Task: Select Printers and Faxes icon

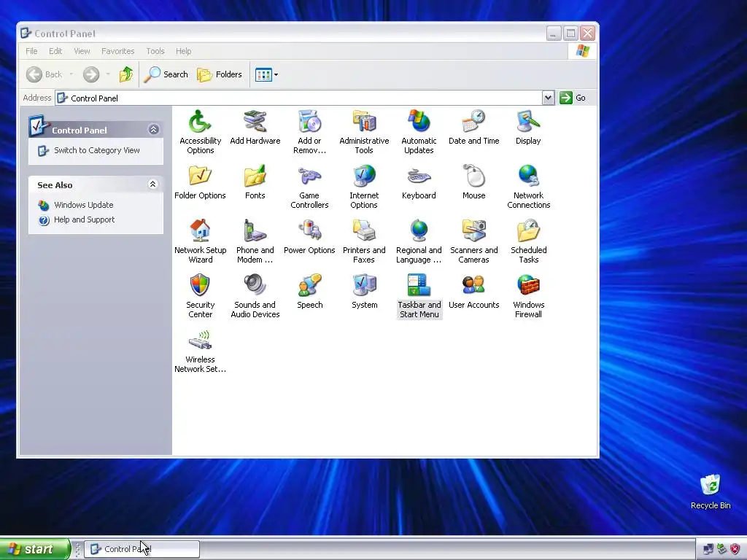Action: 364,241
